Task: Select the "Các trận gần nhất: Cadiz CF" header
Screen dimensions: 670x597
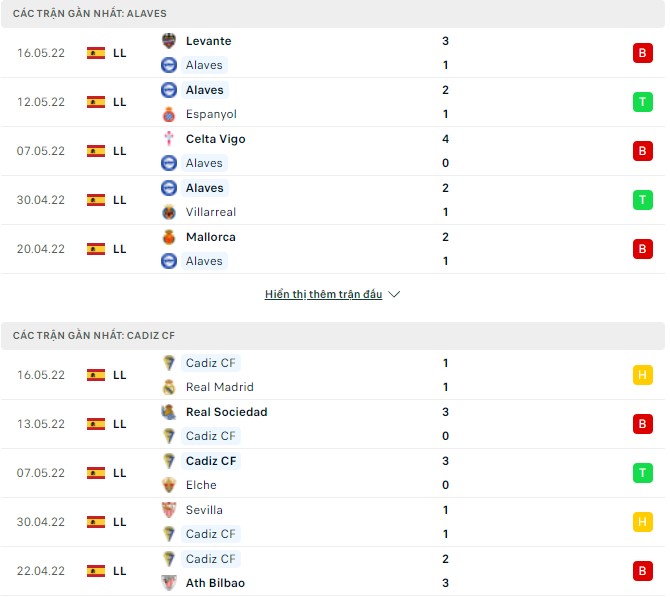Action: (95, 336)
